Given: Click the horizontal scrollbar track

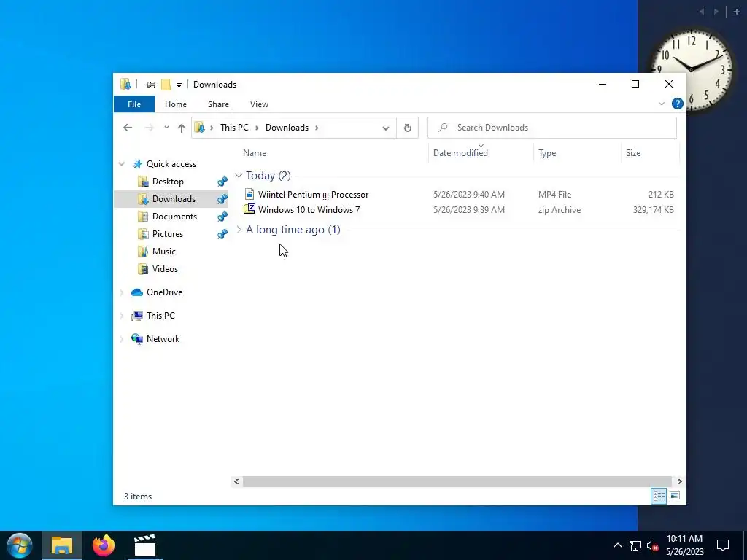Looking at the screenshot, I should click(457, 481).
